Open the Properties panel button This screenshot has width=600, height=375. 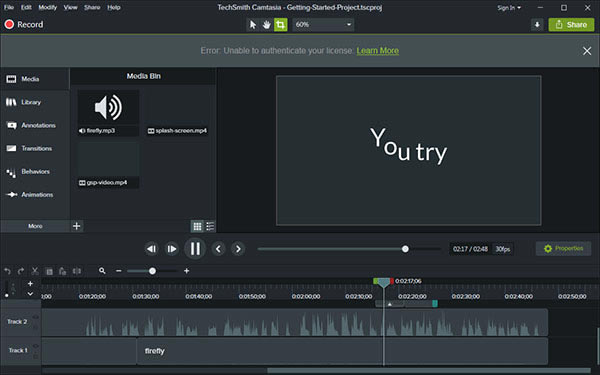[563, 249]
